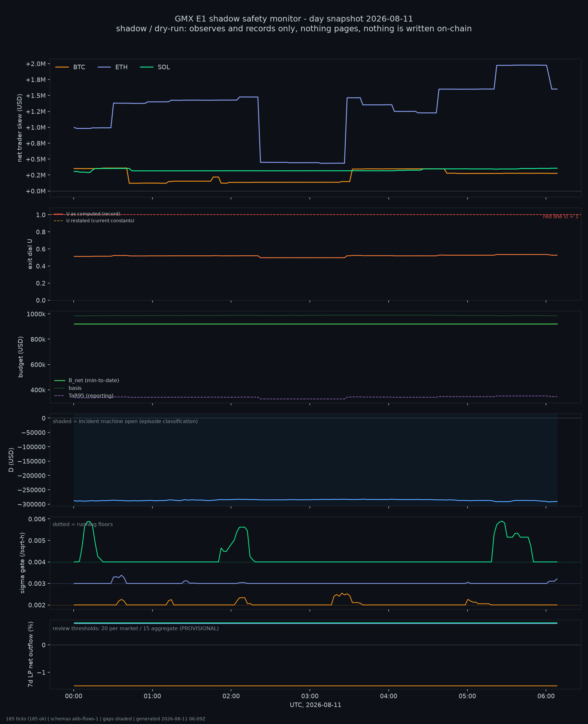This screenshot has height=724, width=588.
Task: Click the '+1.5M' y-axis tick
Action: tap(36, 96)
